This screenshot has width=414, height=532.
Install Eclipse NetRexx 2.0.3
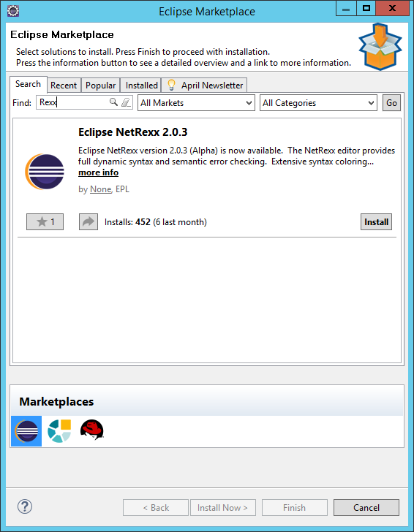click(376, 222)
